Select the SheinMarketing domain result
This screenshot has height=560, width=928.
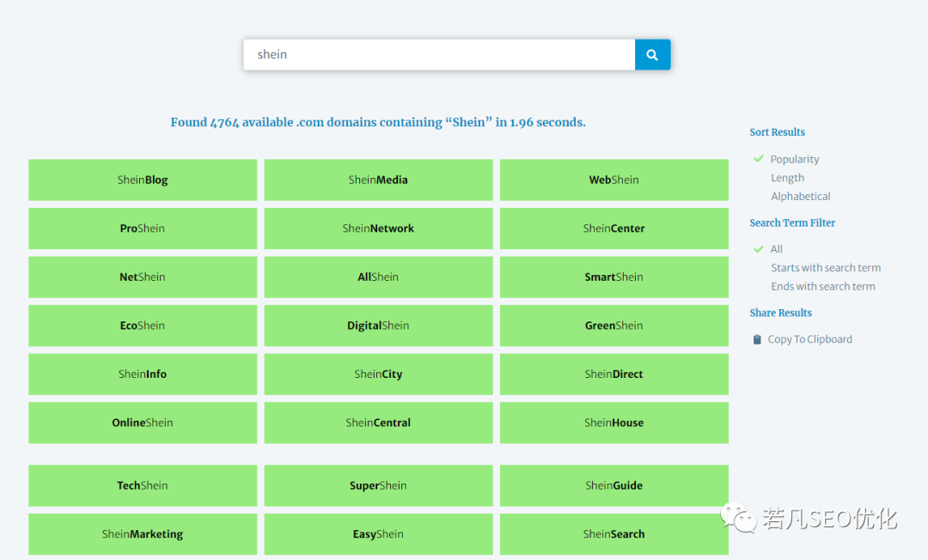click(x=143, y=534)
